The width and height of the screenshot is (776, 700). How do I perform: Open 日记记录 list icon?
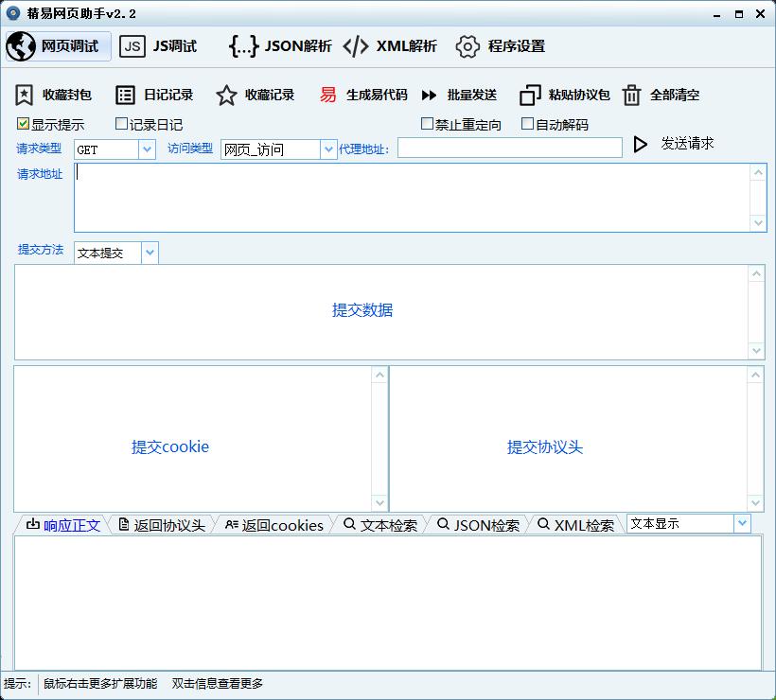[125, 95]
